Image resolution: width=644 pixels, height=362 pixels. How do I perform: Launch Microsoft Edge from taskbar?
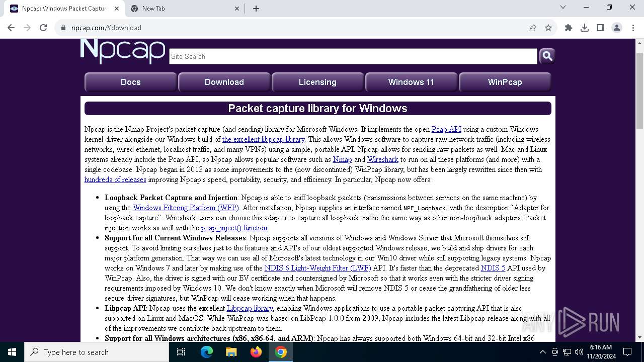[x=207, y=352]
